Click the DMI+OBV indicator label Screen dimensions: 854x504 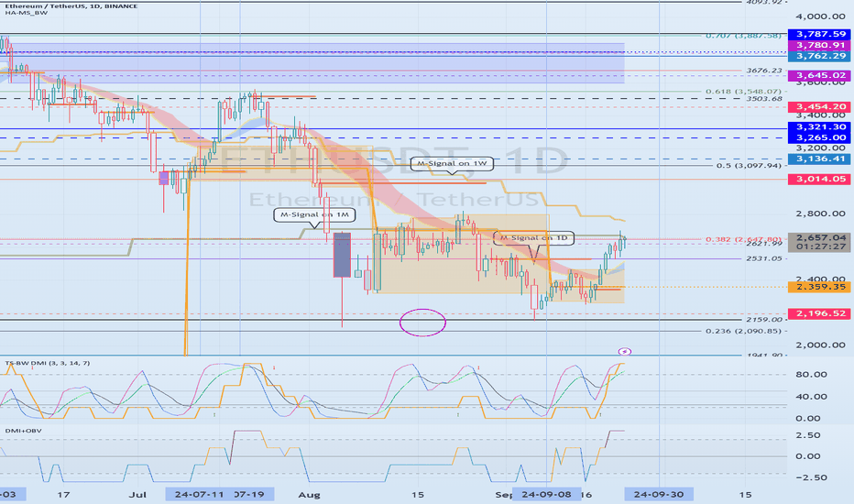(24, 431)
